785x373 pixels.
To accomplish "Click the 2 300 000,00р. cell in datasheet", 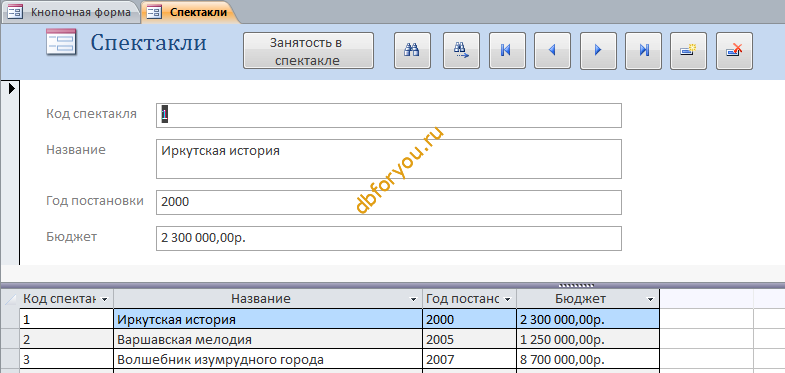I will coord(588,319).
